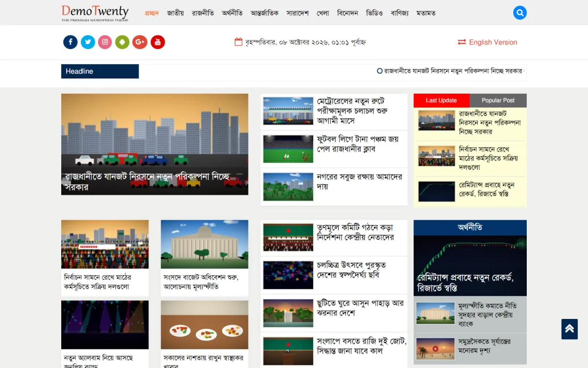Viewport: 588px width, 368px height.
Task: Open sidebar link রেমিট্যান্স প্রবাহে নতুন রেকর্ড, রিজার্ভে স্বস্তি
Action: (x=487, y=189)
